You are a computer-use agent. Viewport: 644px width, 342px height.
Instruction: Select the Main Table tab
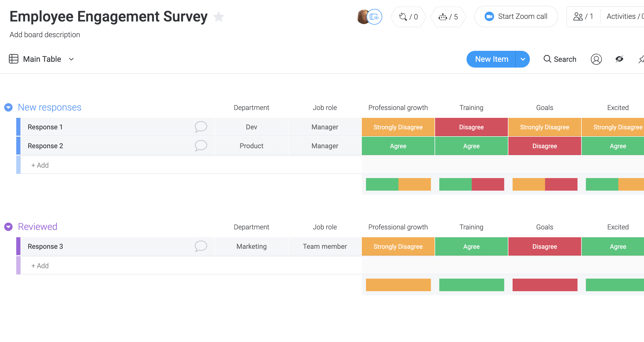[x=41, y=59]
